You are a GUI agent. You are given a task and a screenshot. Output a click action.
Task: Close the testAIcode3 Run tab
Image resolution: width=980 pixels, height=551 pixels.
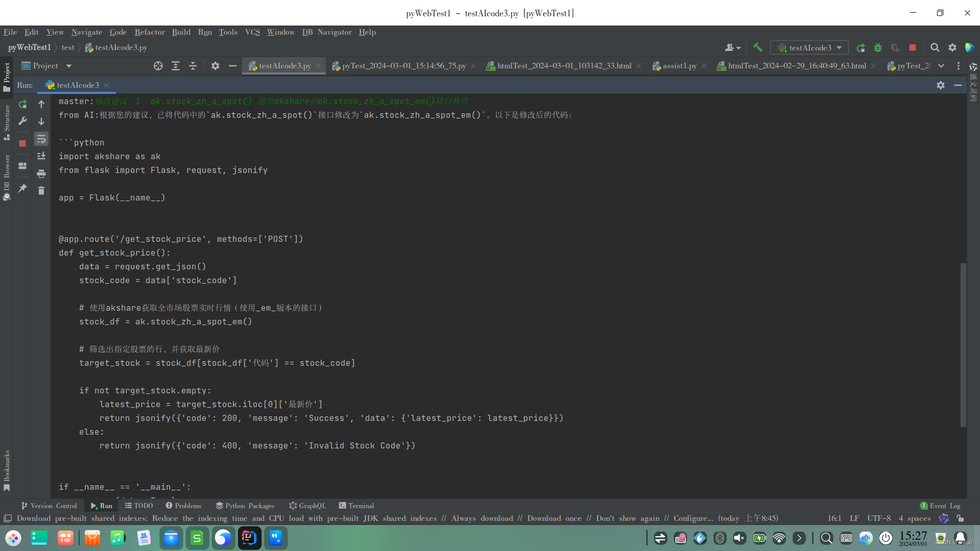click(106, 85)
